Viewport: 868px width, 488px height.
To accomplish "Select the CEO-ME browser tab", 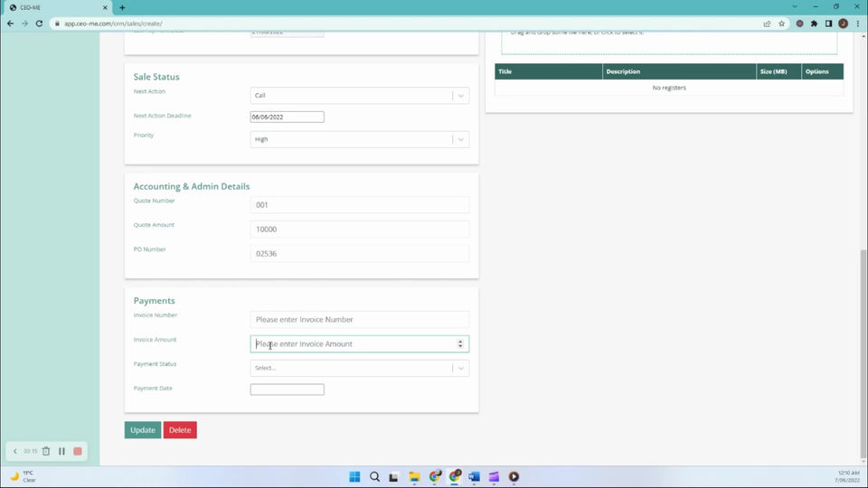I will pyautogui.click(x=58, y=8).
